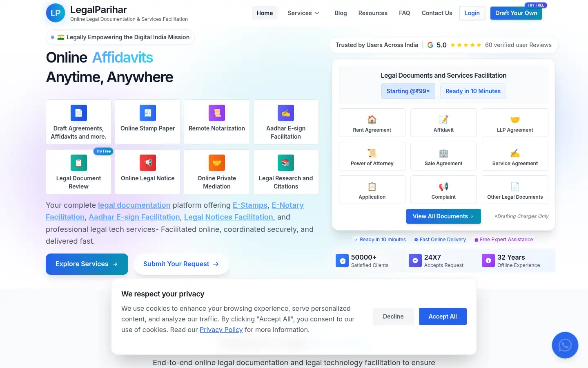Follow the E-Stamps link
The width and height of the screenshot is (588, 368).
click(x=250, y=205)
